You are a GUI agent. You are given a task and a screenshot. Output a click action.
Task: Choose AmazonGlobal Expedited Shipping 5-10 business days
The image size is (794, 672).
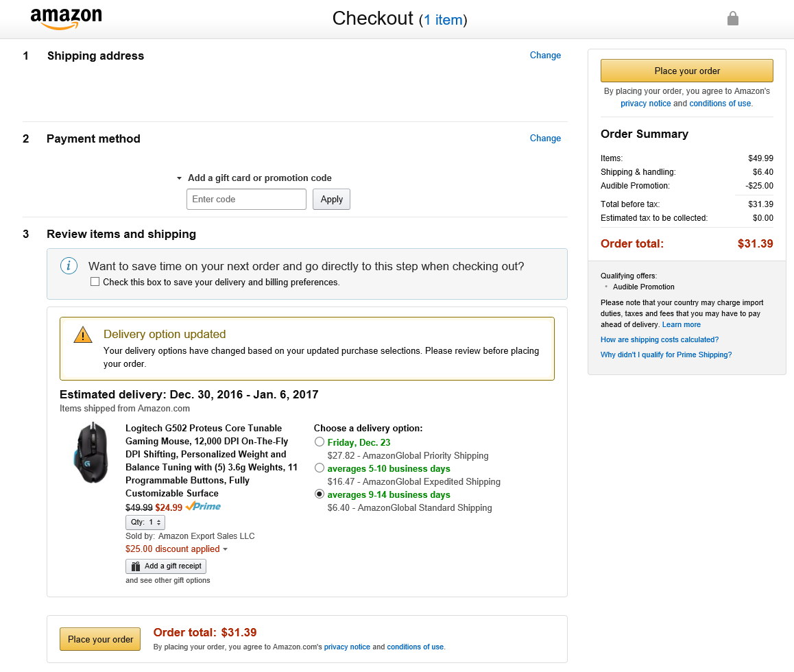click(x=320, y=468)
